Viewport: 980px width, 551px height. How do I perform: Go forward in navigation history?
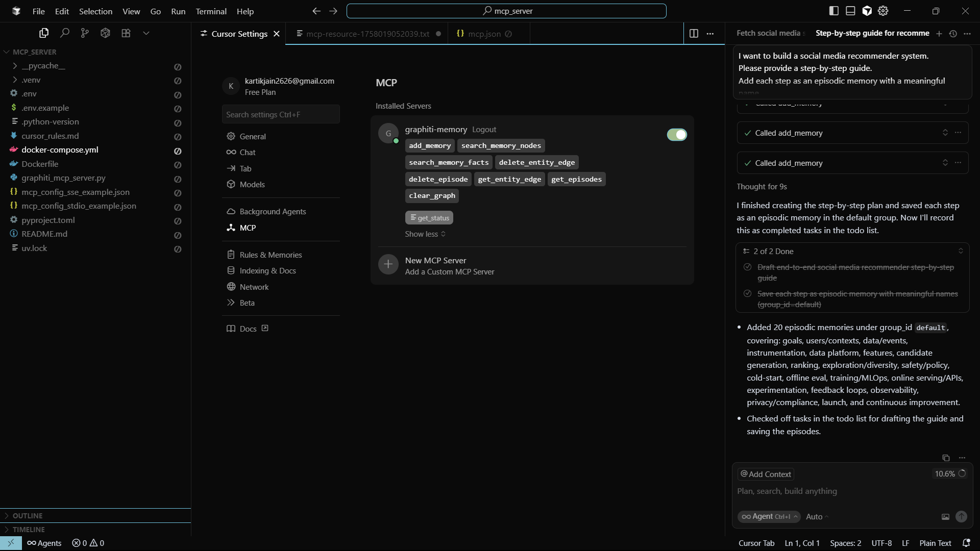click(x=333, y=11)
